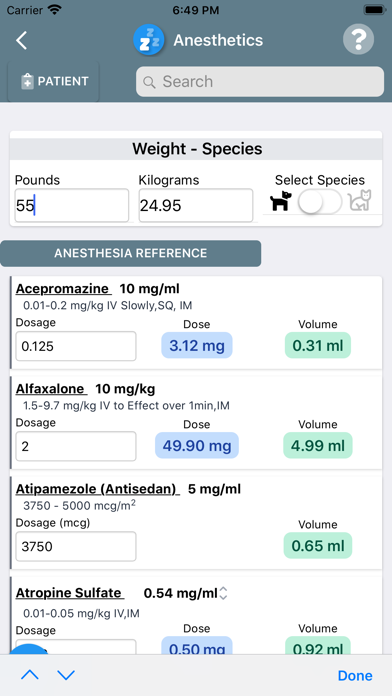Viewport: 392px width, 696px height.
Task: Change Atropine Sulfate concentration stepper arrows
Action: (x=223, y=593)
